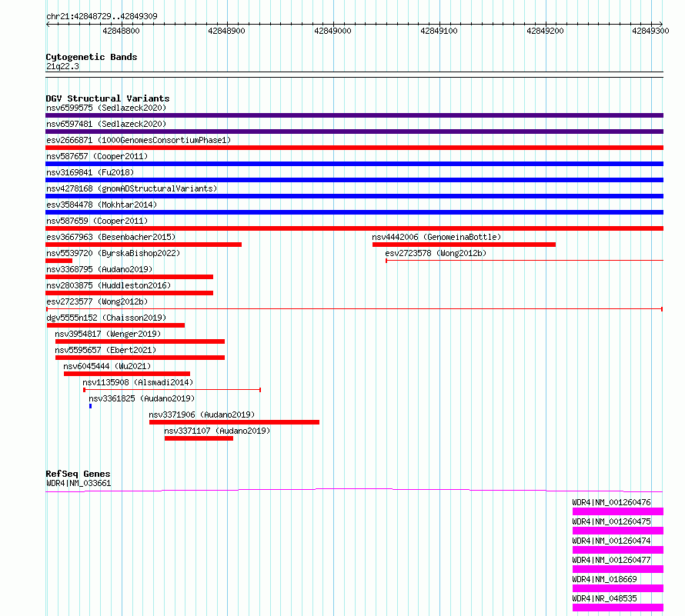Select the red bar under nsv4442006

pyautogui.click(x=464, y=245)
